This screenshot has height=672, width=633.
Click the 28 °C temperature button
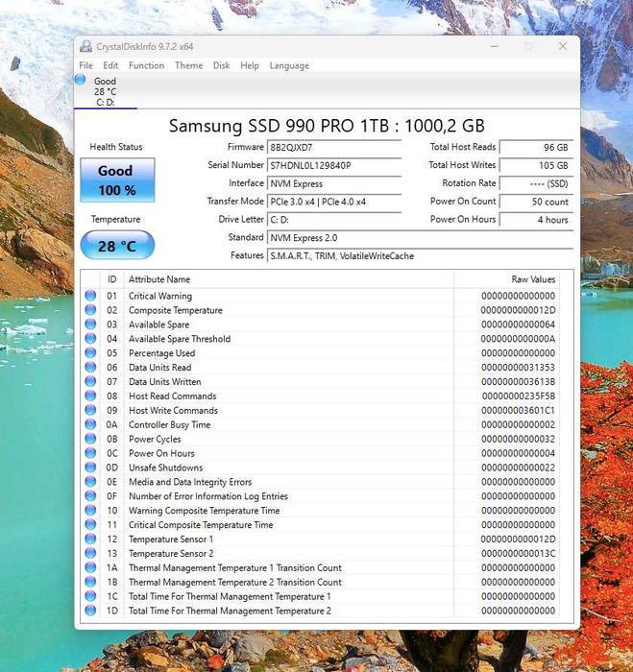[117, 246]
